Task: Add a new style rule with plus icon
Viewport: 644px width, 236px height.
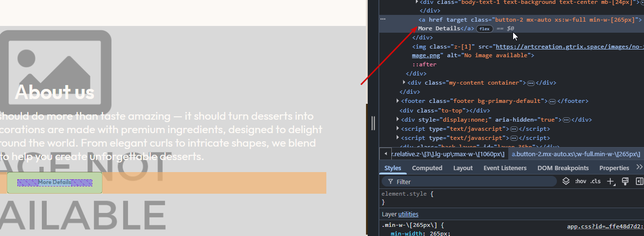Action: click(x=611, y=181)
